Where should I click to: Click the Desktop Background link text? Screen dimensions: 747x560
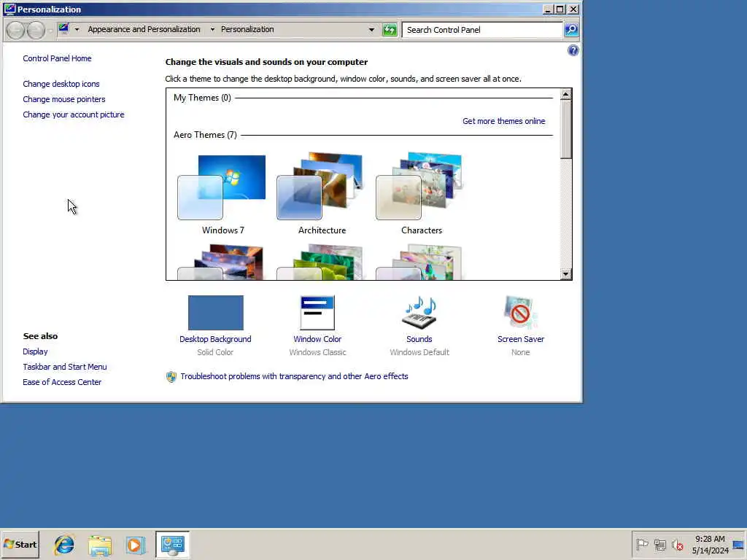(215, 339)
